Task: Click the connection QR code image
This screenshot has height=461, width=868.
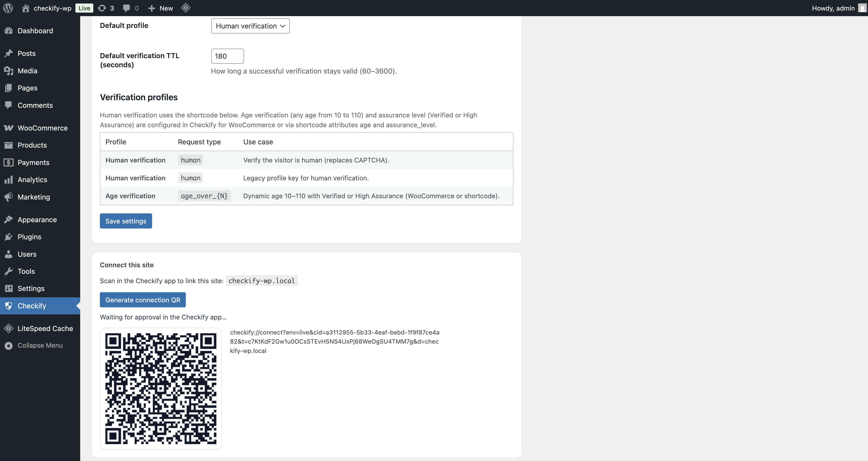Action: click(x=161, y=389)
